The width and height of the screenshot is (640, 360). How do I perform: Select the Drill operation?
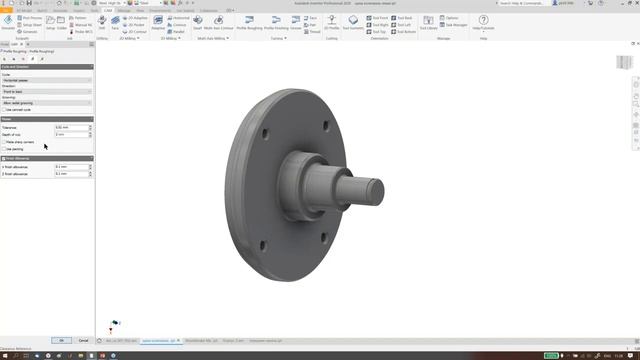[102, 22]
